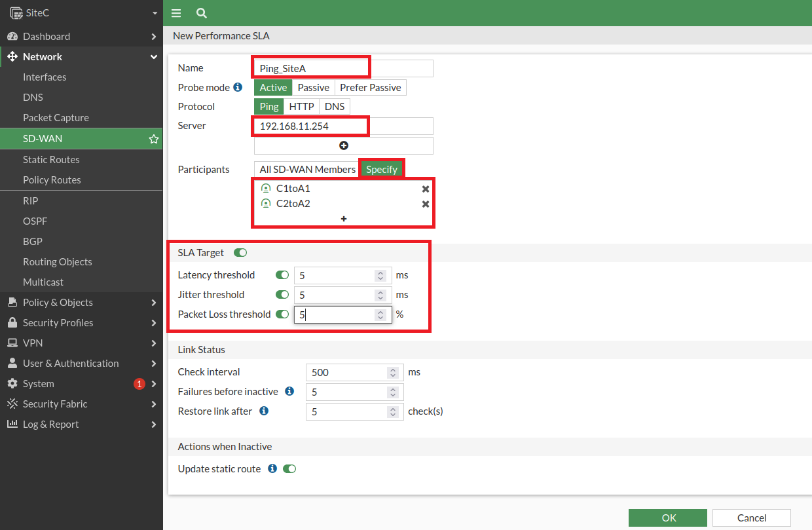The width and height of the screenshot is (812, 530).
Task: Confirm with the OK button
Action: click(668, 518)
